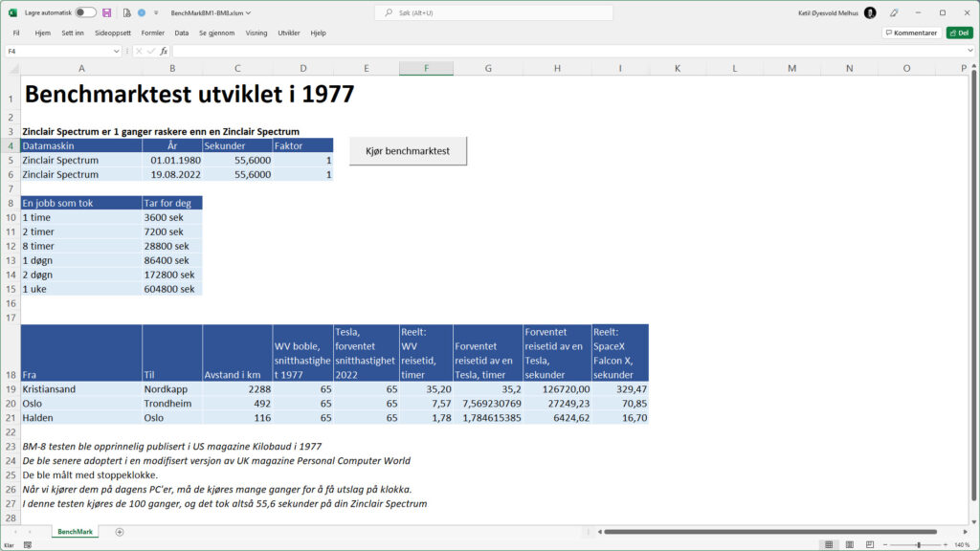
Task: Switch to Page Layout view icon
Action: pos(850,544)
